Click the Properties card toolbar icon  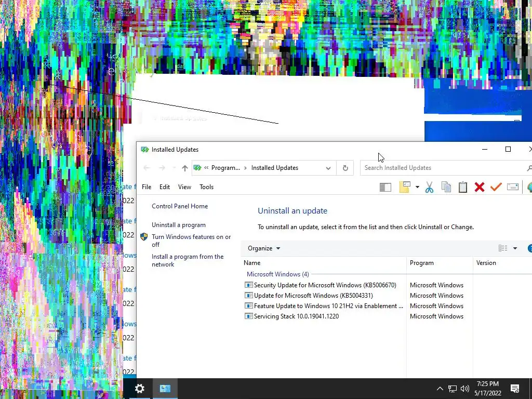coord(513,187)
